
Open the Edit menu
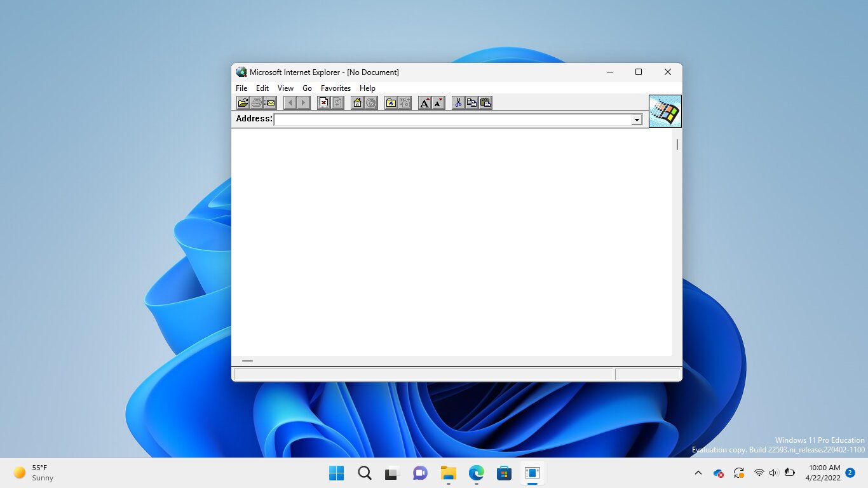click(262, 88)
